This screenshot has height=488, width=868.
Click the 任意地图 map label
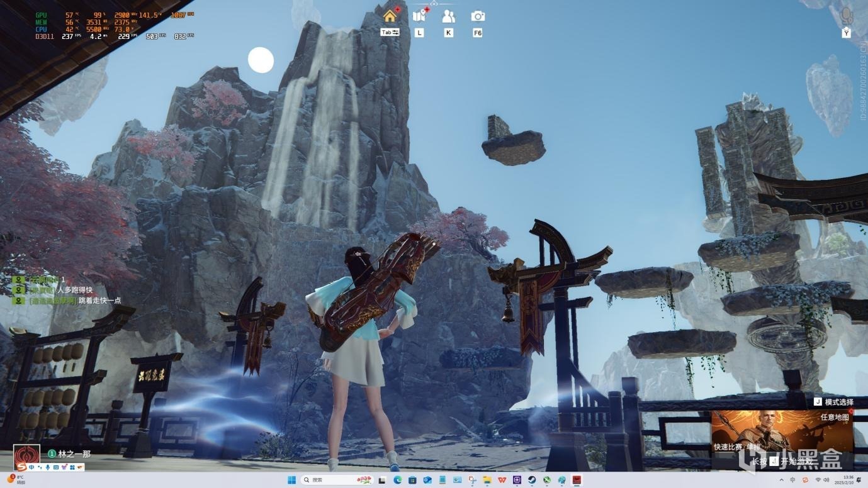(835, 417)
